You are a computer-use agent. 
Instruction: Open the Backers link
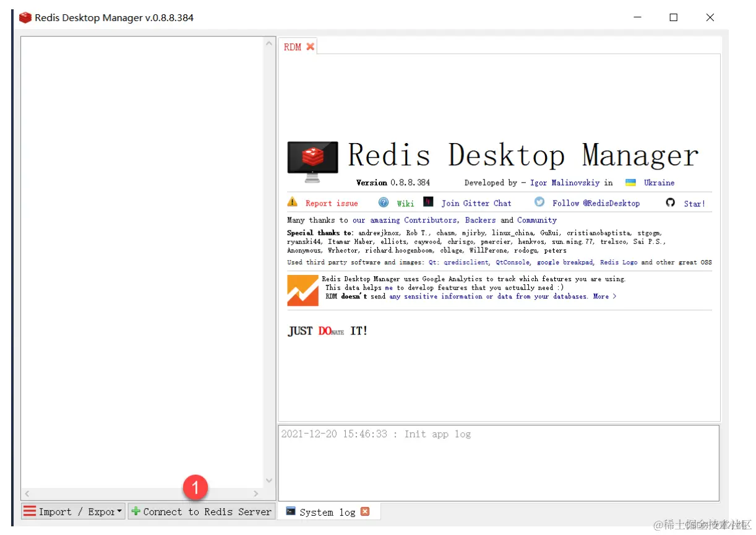[481, 220]
